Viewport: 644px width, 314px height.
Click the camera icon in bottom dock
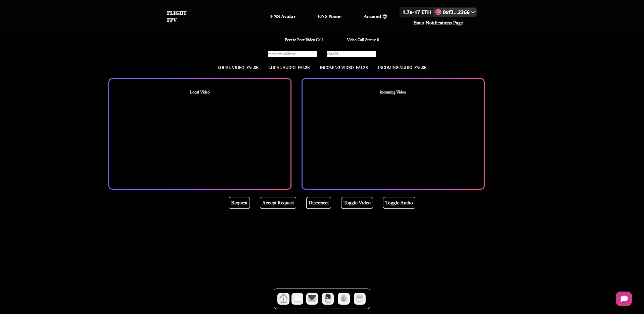click(328, 299)
